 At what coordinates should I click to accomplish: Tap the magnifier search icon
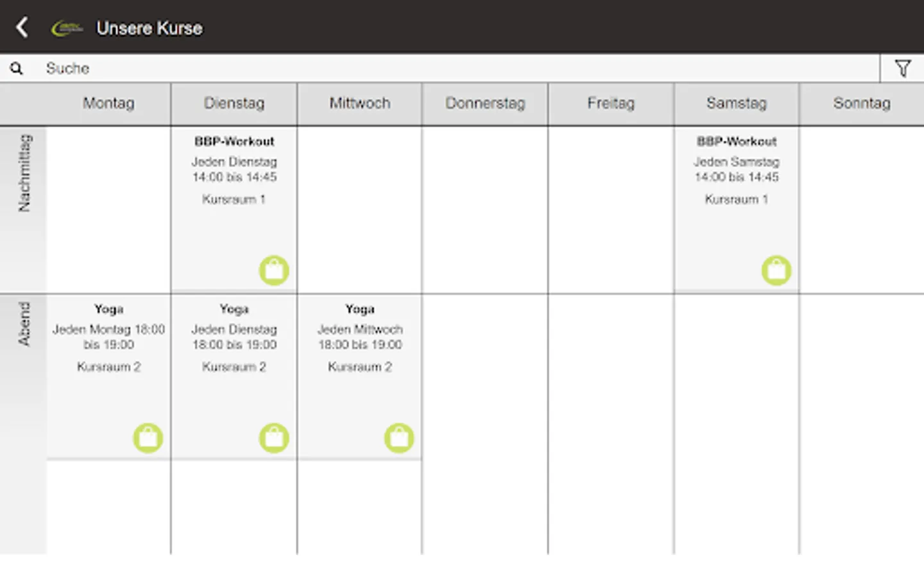pyautogui.click(x=17, y=68)
